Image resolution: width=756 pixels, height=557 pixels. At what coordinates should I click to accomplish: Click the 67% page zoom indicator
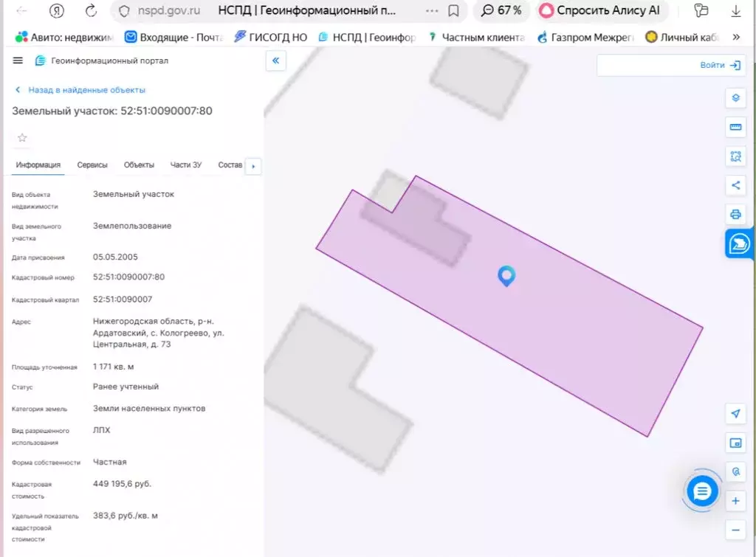coord(502,10)
